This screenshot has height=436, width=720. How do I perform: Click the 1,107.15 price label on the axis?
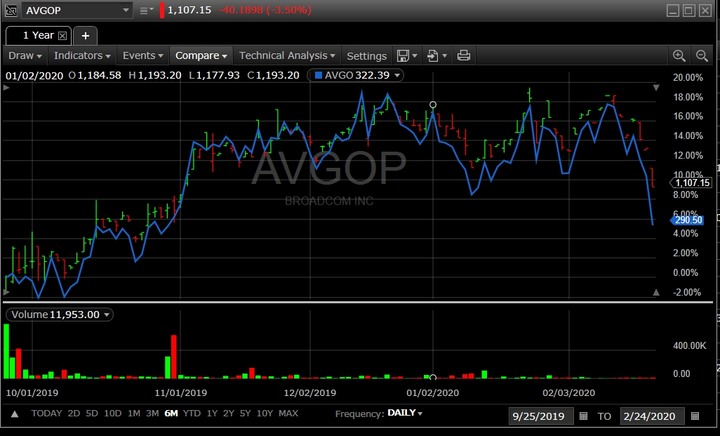pos(691,183)
